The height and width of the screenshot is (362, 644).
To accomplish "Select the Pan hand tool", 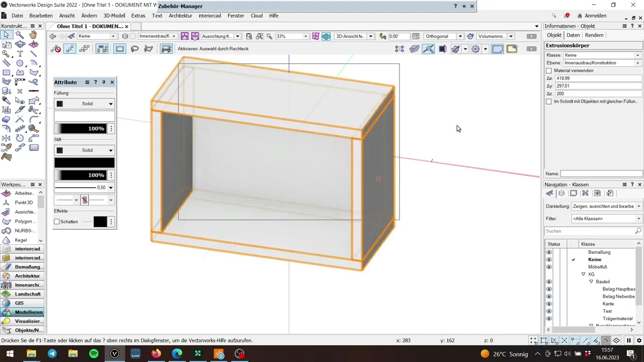I will 33,35.
